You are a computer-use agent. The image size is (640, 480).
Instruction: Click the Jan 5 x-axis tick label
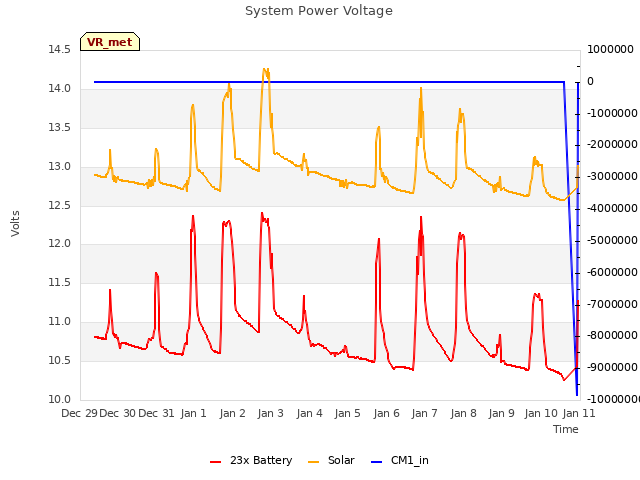(x=348, y=413)
